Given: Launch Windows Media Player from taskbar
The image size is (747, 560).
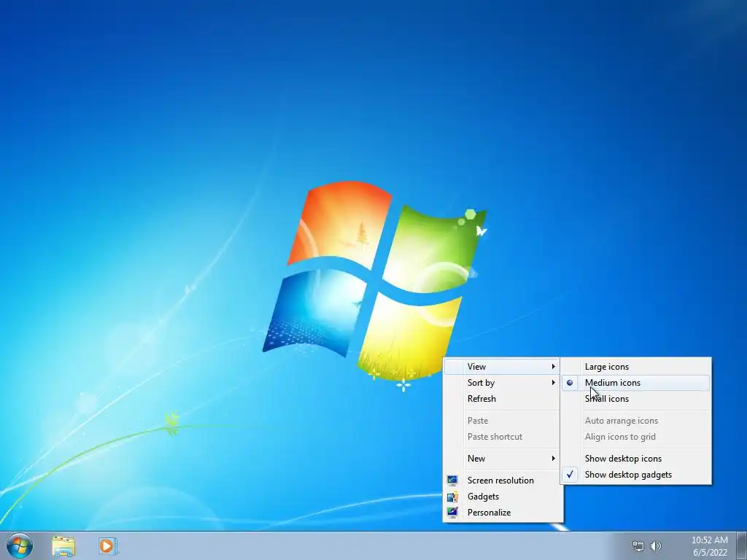Looking at the screenshot, I should (107, 545).
